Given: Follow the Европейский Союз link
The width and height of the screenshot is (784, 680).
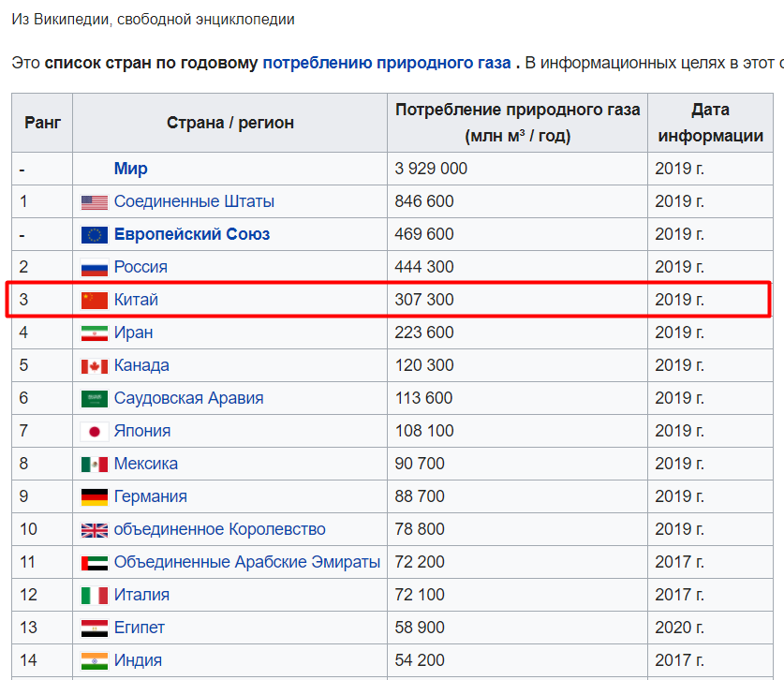Looking at the screenshot, I should tap(192, 234).
